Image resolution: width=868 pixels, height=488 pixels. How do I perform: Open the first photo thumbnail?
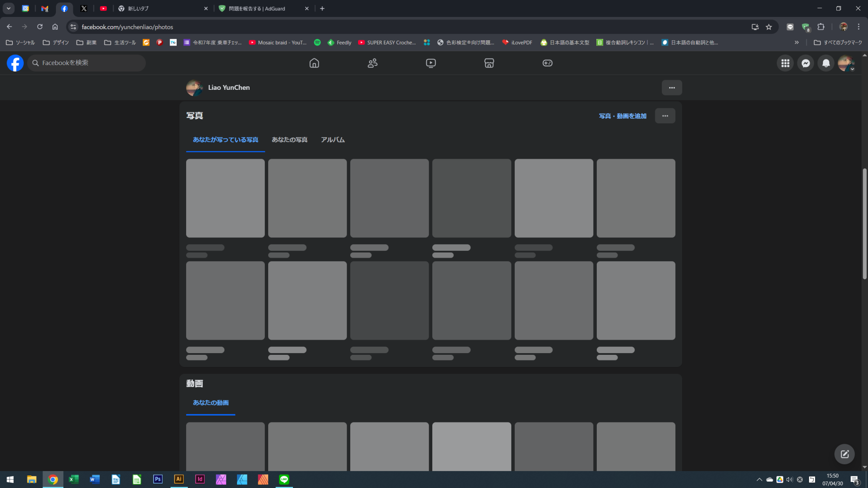pos(225,198)
